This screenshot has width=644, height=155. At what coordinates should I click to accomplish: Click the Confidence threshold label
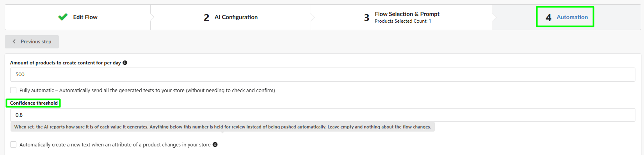(34, 103)
